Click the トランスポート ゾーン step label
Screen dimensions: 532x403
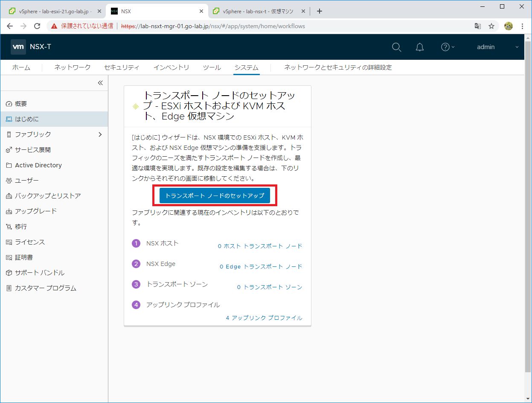click(177, 284)
